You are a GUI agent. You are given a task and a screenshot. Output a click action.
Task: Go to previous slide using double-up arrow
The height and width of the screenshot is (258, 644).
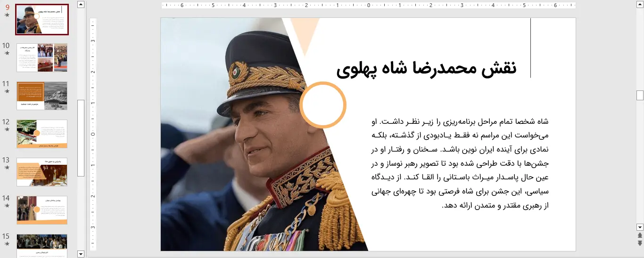(x=640, y=235)
